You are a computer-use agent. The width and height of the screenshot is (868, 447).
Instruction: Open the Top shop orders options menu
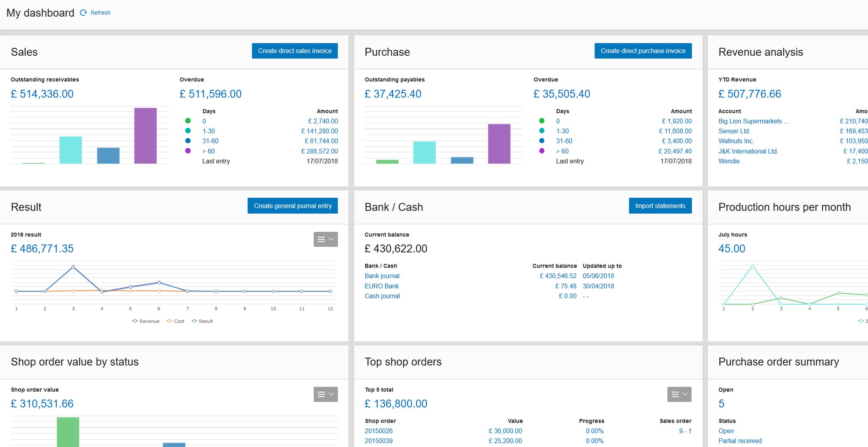pos(679,394)
